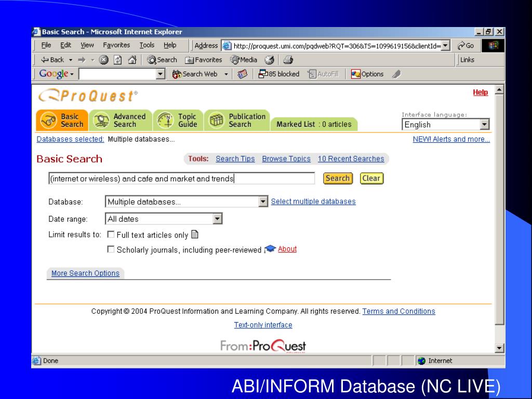
Task: Open the Forward button history dropdown
Action: 92,60
